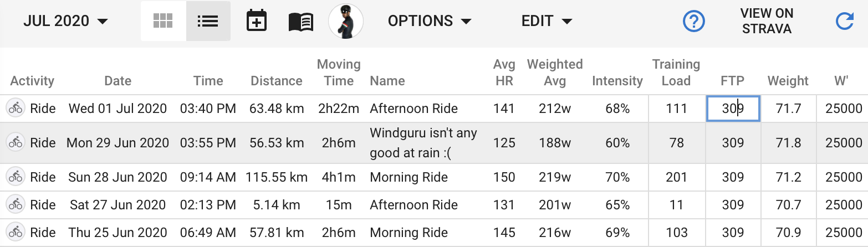The height and width of the screenshot is (247, 868).
Task: Expand the OPTIONS dropdown menu
Action: 430,21
